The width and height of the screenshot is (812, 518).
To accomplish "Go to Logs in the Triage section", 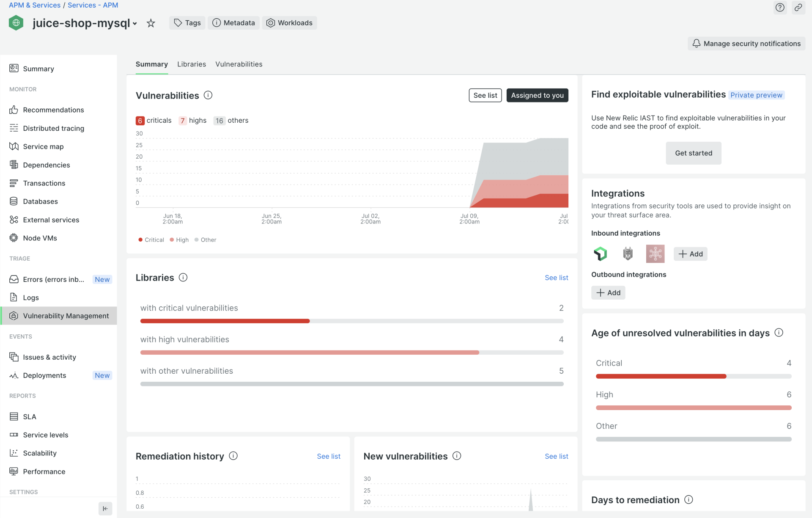I will click(30, 298).
